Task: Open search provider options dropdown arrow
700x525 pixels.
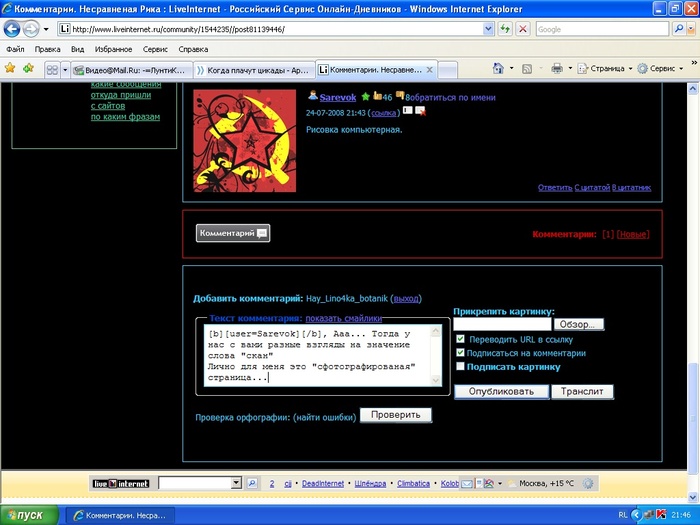Action: click(691, 29)
